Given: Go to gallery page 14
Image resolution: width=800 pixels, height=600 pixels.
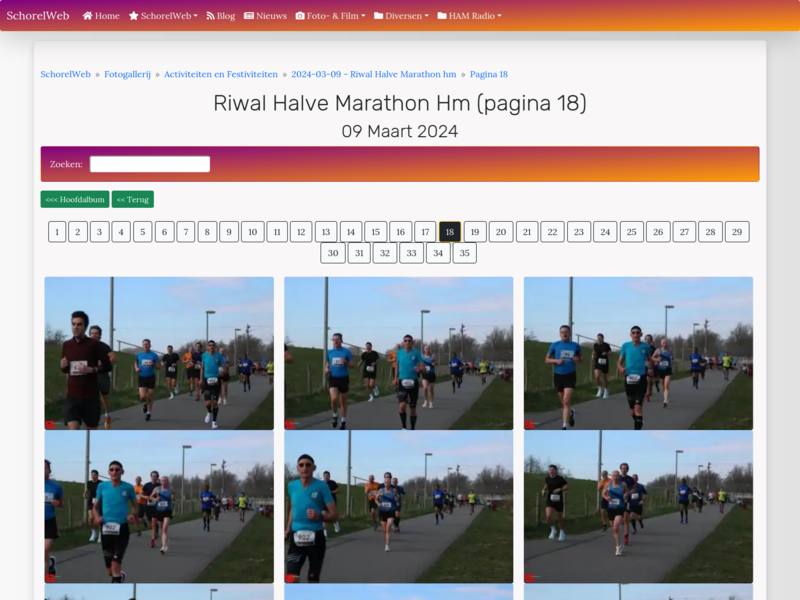Looking at the screenshot, I should click(351, 232).
